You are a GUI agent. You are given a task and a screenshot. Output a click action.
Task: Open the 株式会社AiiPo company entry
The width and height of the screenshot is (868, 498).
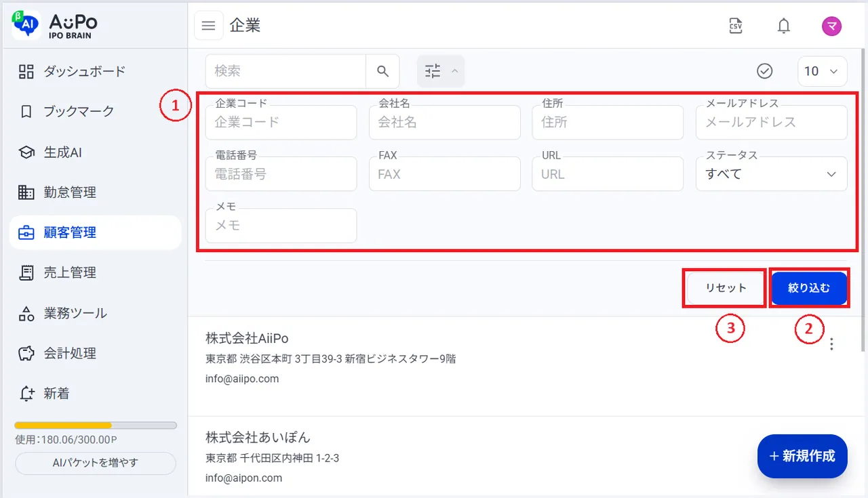(x=248, y=338)
